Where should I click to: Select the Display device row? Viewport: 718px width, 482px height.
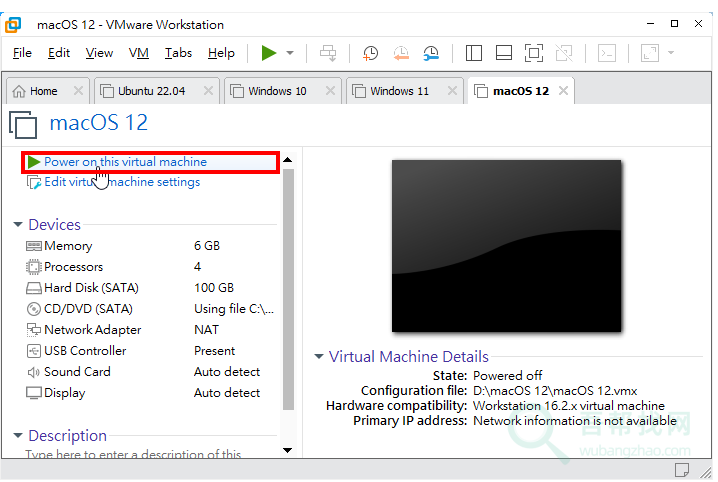pyautogui.click(x=150, y=393)
